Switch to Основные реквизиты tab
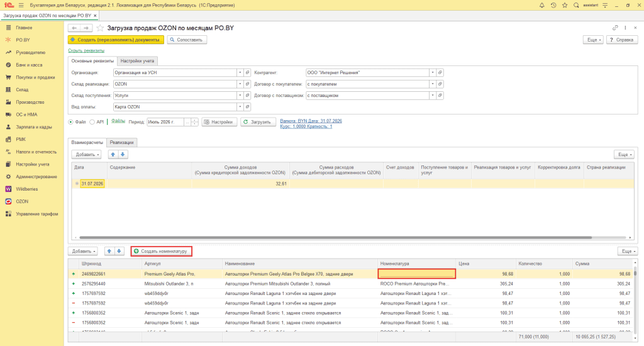Image resolution: width=644 pixels, height=346 pixels. point(92,61)
